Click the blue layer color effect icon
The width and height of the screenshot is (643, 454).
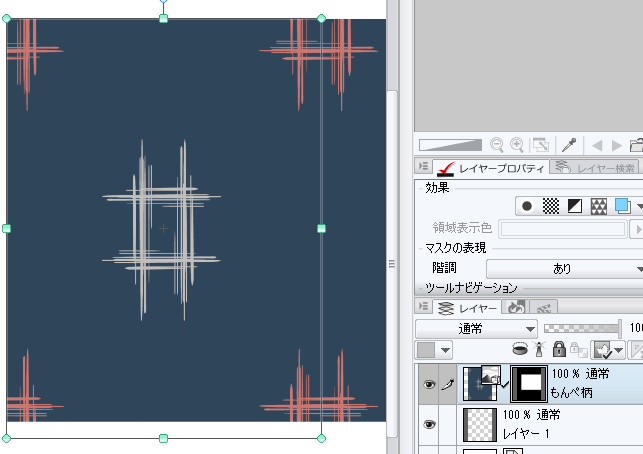tap(622, 206)
